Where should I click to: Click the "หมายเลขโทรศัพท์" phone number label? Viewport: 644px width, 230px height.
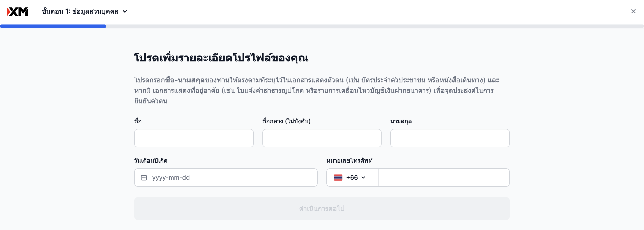(x=350, y=161)
